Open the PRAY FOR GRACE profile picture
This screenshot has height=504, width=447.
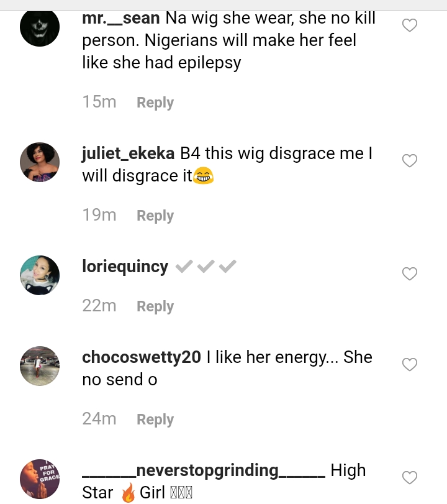(x=40, y=479)
